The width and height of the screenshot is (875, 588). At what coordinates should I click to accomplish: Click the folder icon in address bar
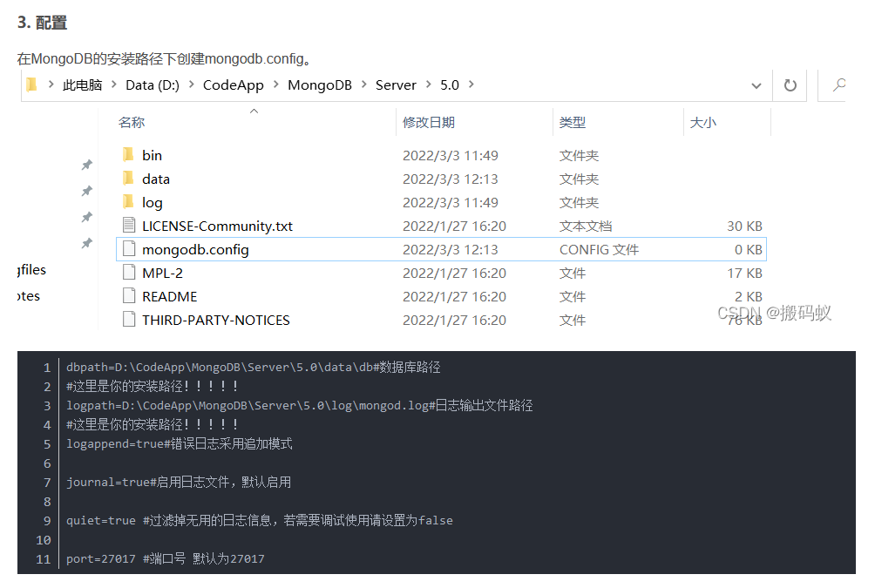(x=31, y=84)
